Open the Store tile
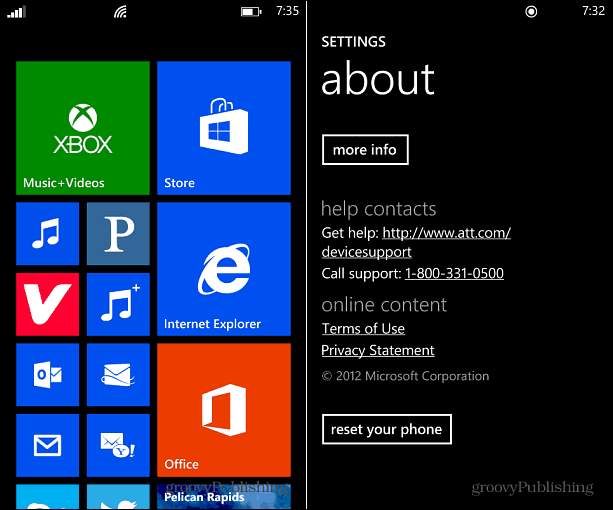The width and height of the screenshot is (613, 510). pos(224,128)
